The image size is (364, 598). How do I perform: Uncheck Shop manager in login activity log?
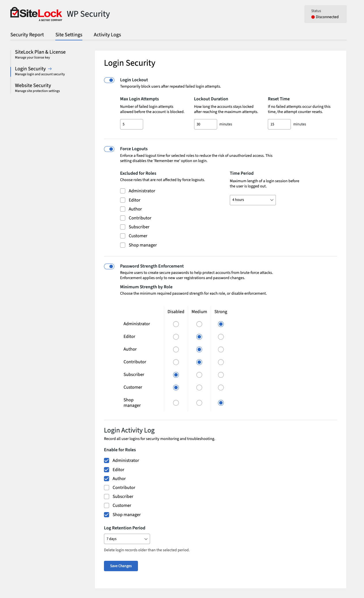click(107, 515)
